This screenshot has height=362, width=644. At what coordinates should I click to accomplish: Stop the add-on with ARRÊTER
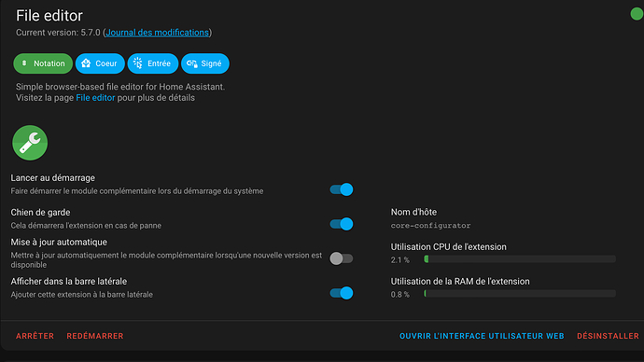pyautogui.click(x=35, y=336)
